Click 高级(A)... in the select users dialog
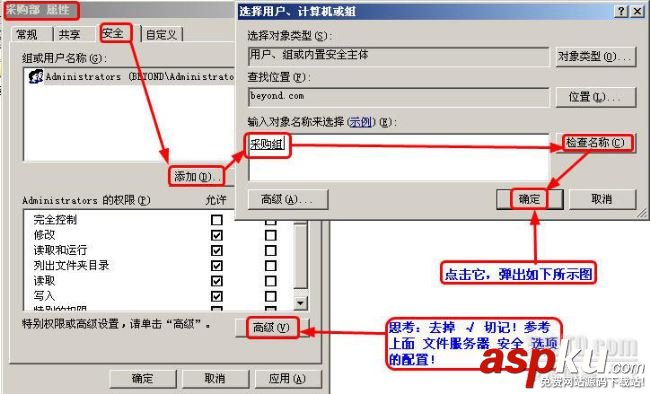 click(288, 199)
